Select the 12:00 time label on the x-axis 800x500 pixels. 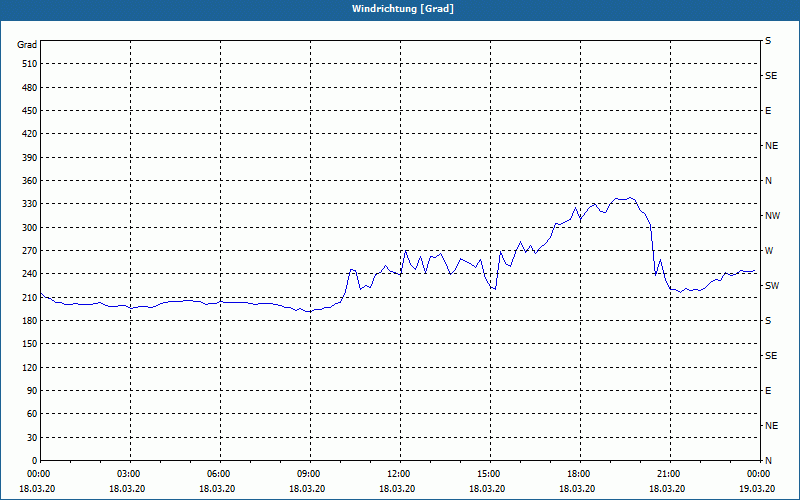point(399,474)
